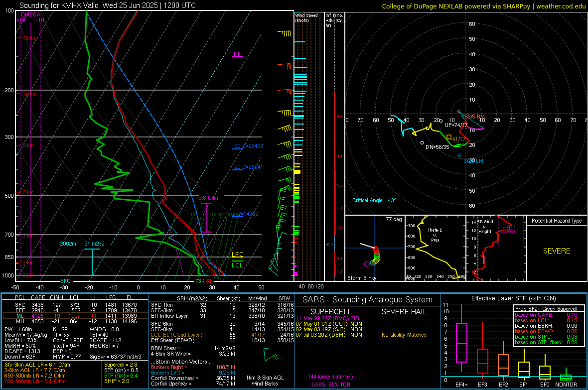This screenshot has width=588, height=390.
Task: Click the (44 loose matches) text
Action: coord(331,377)
